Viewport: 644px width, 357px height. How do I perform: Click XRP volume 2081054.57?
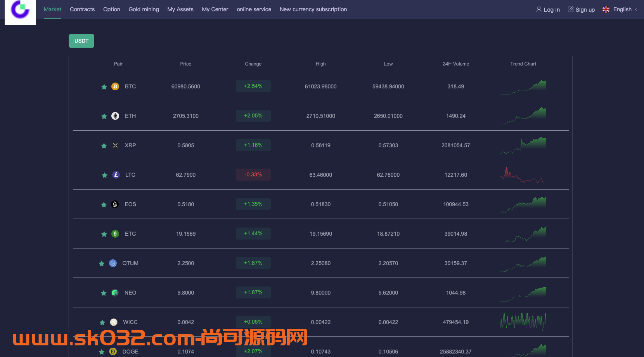456,145
